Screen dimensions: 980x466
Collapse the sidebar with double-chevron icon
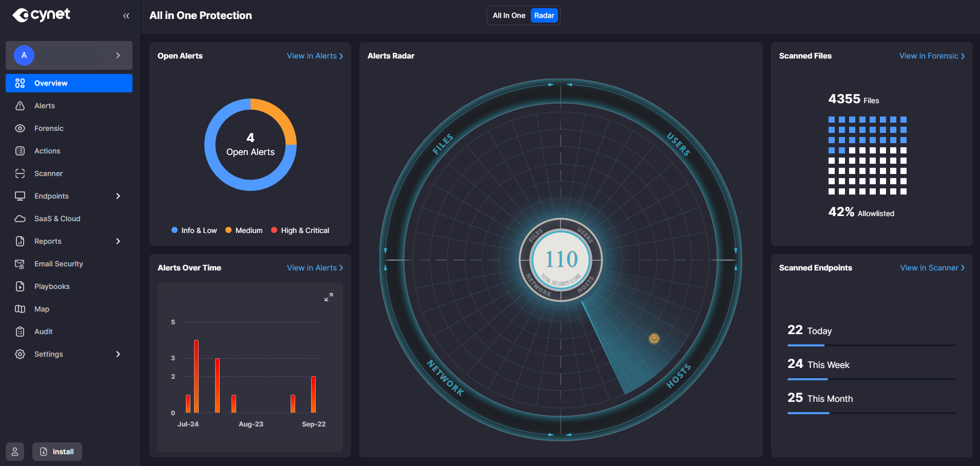[126, 16]
